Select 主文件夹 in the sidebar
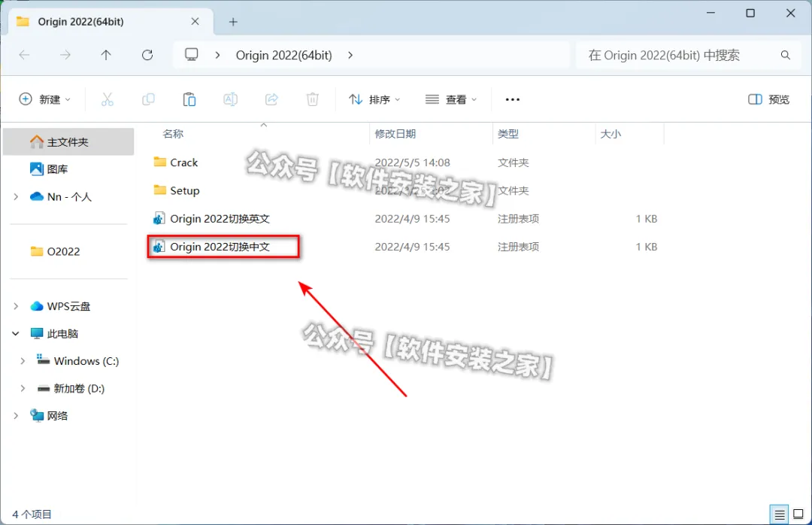This screenshot has width=812, height=525. click(68, 142)
